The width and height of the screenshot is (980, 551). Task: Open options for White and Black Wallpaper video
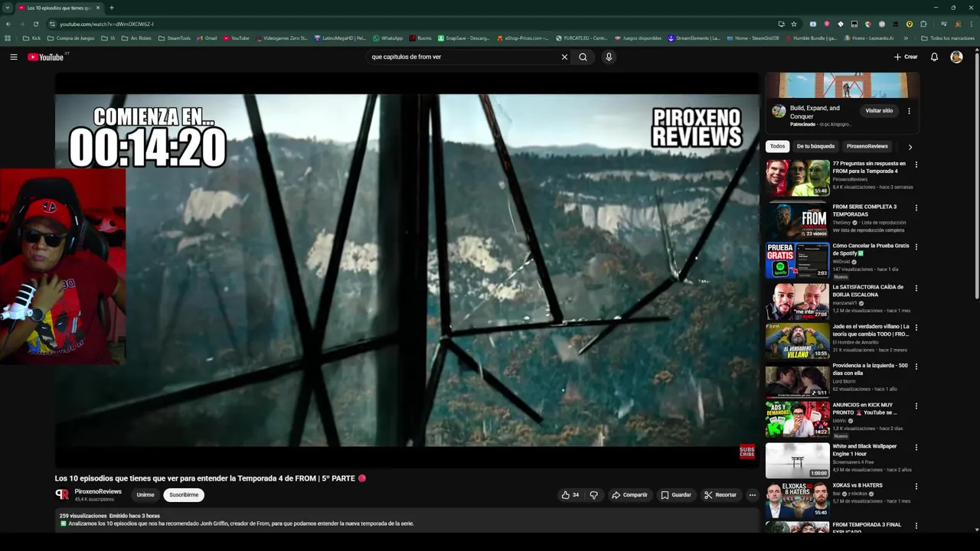click(916, 447)
